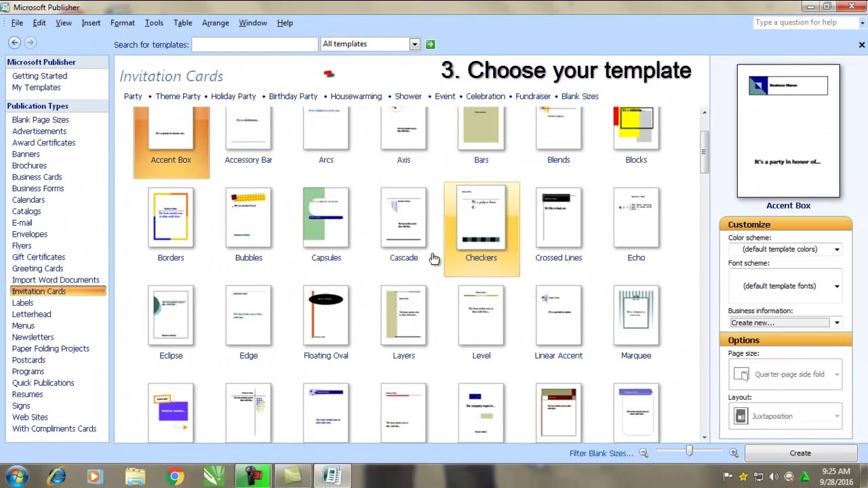Close the template pane with X icon
The width and height of the screenshot is (868, 488).
(x=861, y=45)
